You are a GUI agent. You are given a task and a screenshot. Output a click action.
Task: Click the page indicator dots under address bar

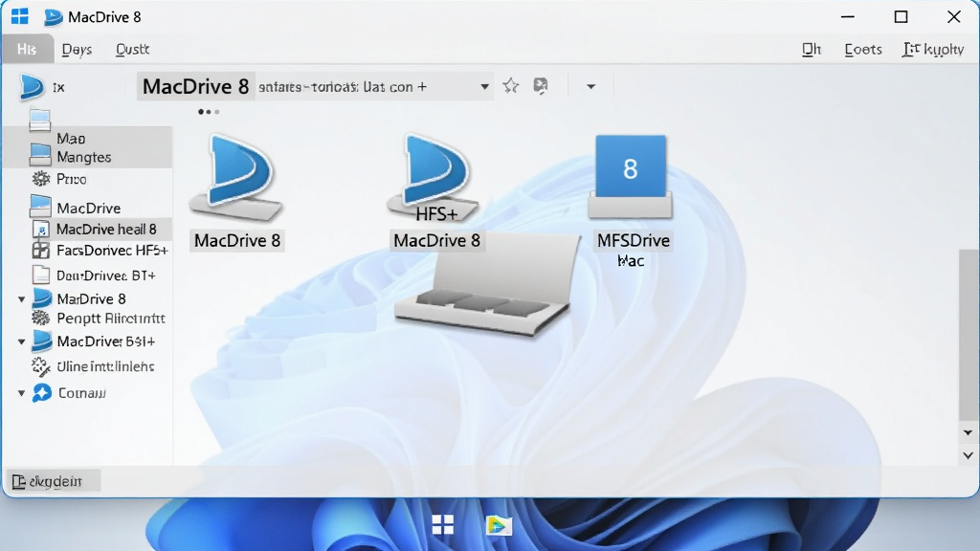tap(208, 112)
